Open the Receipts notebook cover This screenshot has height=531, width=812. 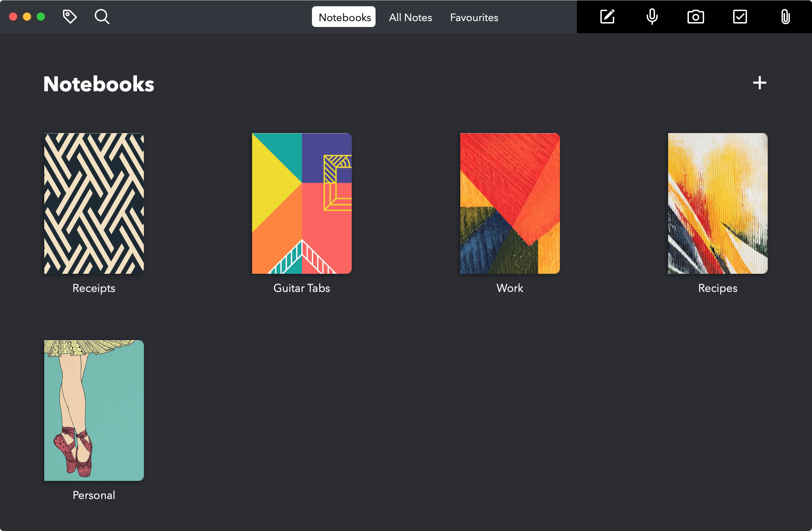tap(94, 203)
